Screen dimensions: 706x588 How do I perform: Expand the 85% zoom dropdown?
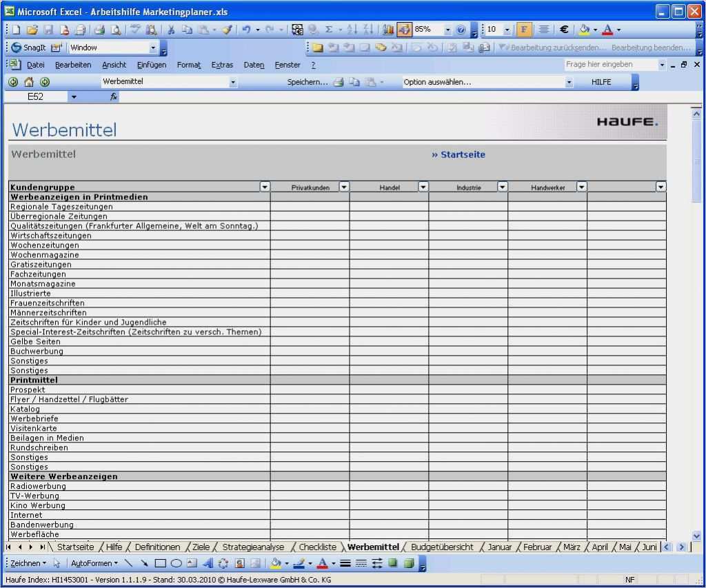coord(447,30)
